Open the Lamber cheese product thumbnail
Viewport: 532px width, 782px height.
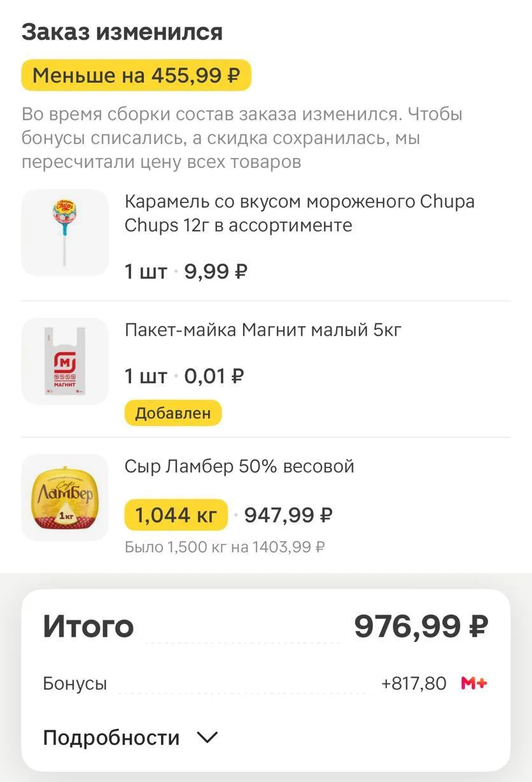point(65,497)
